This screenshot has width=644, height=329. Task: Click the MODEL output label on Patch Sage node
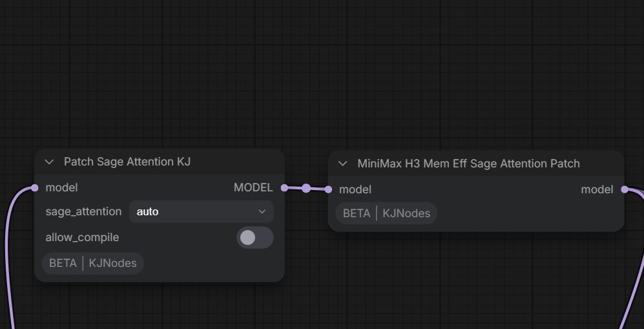253,187
